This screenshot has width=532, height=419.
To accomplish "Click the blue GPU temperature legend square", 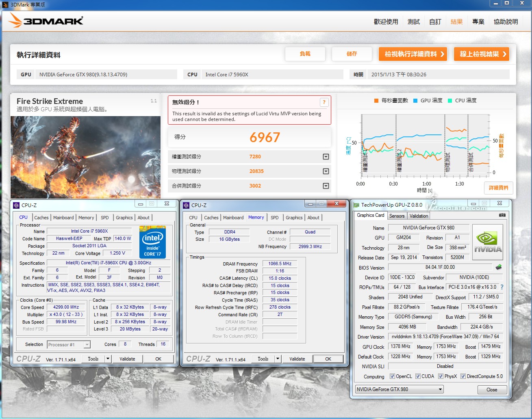I will pyautogui.click(x=415, y=101).
